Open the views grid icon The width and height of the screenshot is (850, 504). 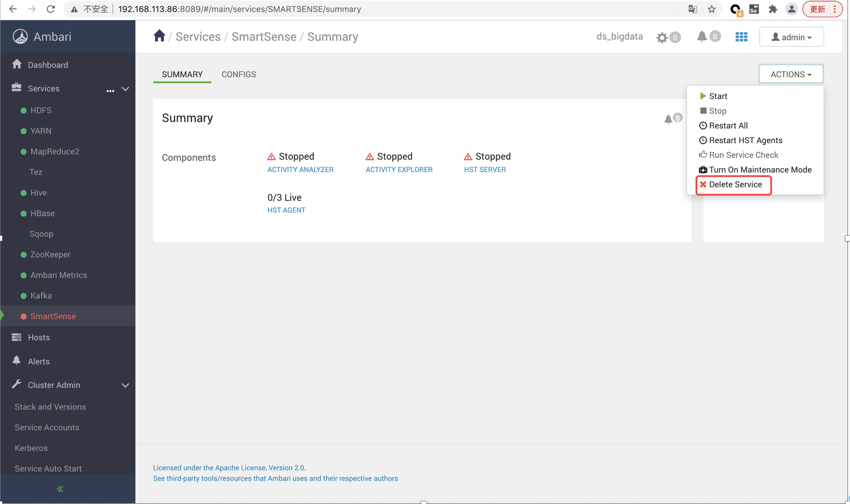(741, 37)
